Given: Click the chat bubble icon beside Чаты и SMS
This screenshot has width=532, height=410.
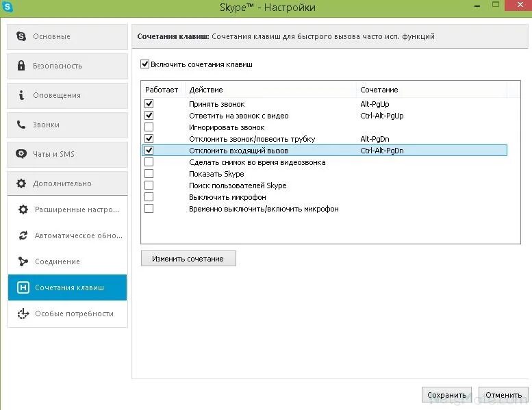Looking at the screenshot, I should pos(21,154).
